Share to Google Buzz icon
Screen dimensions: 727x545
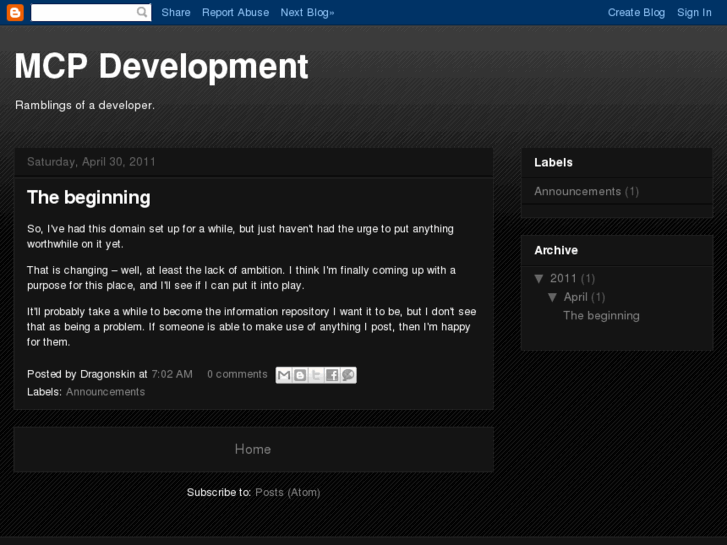point(348,375)
